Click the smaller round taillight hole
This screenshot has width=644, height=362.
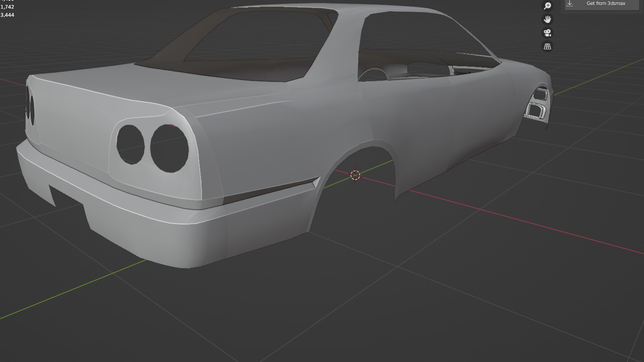[x=130, y=144]
